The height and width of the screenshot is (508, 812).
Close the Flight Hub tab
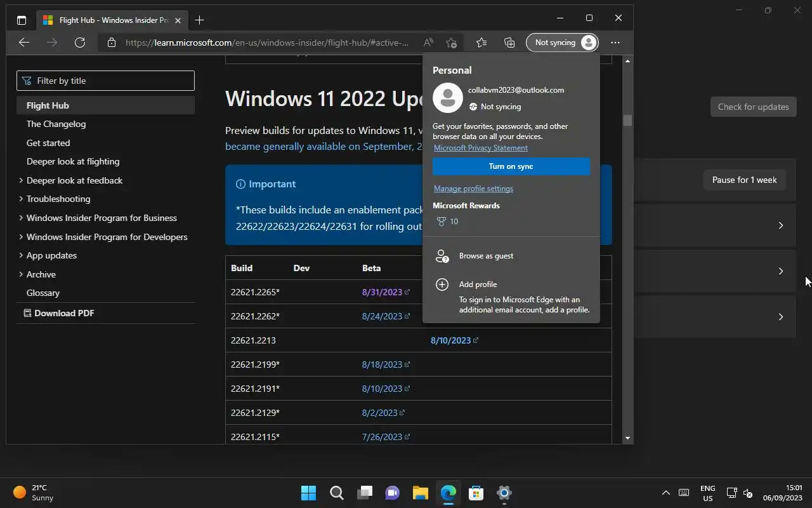click(x=178, y=20)
